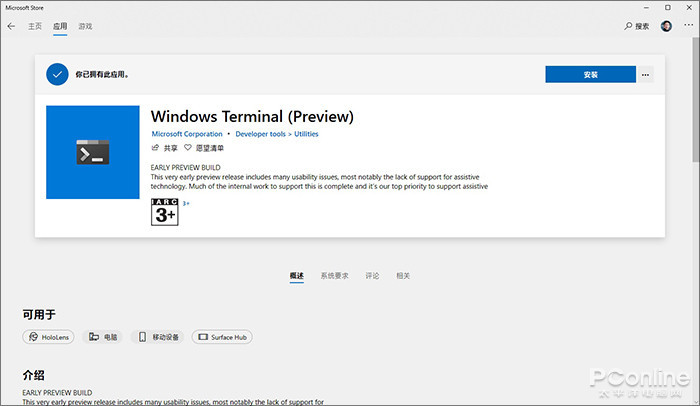Click the HoloLens device chip
Viewport: 700px width, 406px height.
[48, 337]
